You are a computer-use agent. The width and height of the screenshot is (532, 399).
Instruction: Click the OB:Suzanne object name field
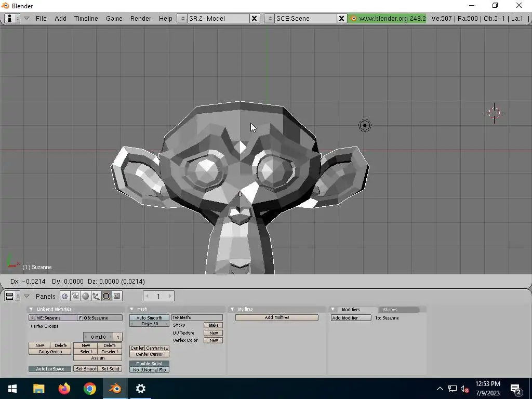coord(103,318)
